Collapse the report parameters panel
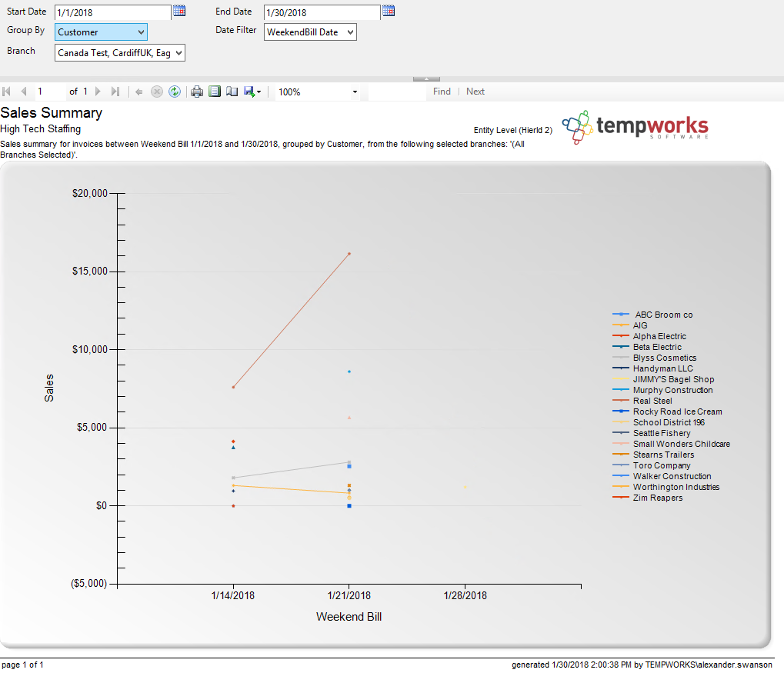Viewport: 784px width, 673px height. (x=426, y=79)
